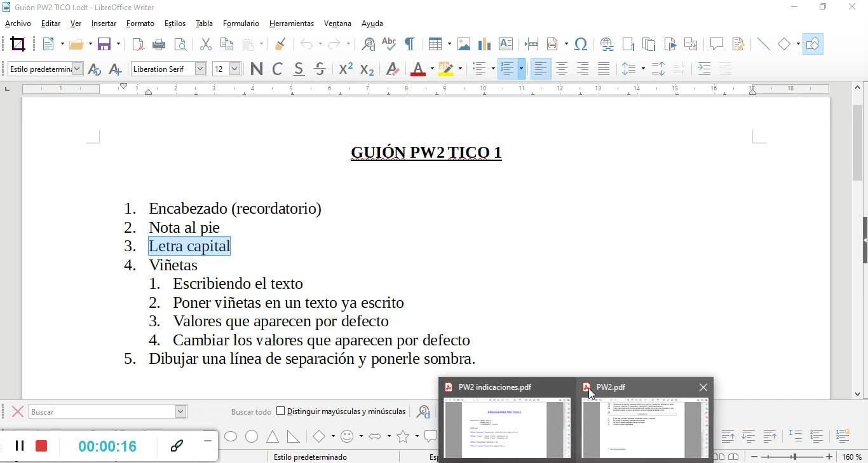Viewport: 868px width, 463px height.
Task: Insert an image
Action: coord(464,44)
